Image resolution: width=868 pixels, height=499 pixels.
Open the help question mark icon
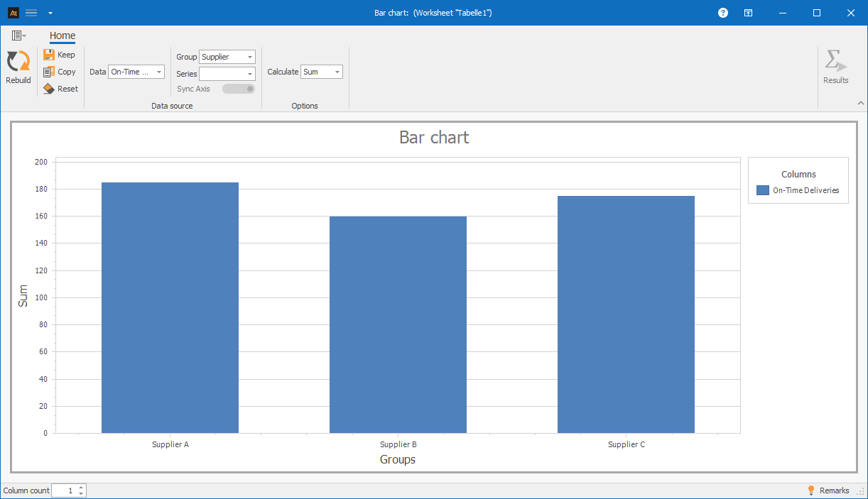pos(723,13)
